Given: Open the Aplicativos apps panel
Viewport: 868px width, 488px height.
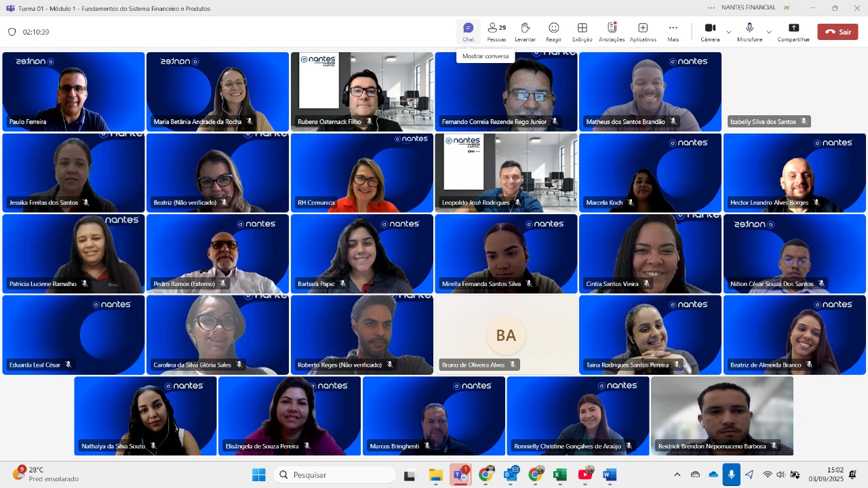Looking at the screenshot, I should tap(643, 31).
